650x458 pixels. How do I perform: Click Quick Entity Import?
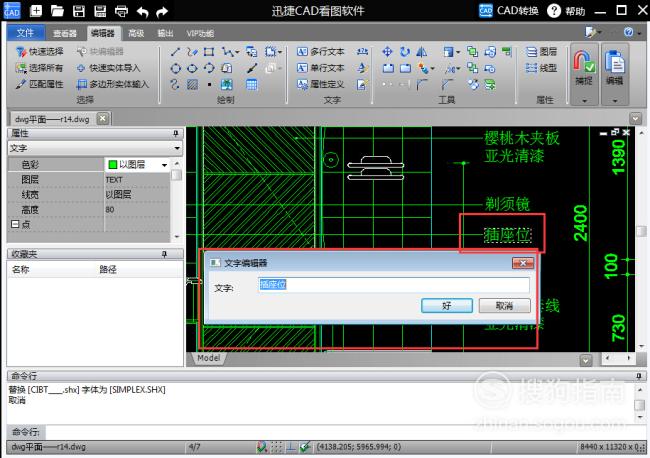click(x=109, y=68)
